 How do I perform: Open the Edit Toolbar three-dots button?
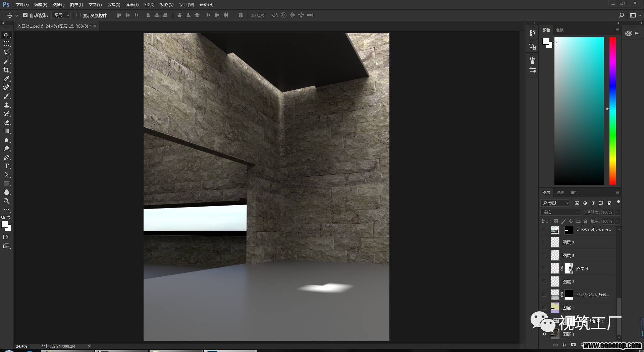click(x=6, y=210)
